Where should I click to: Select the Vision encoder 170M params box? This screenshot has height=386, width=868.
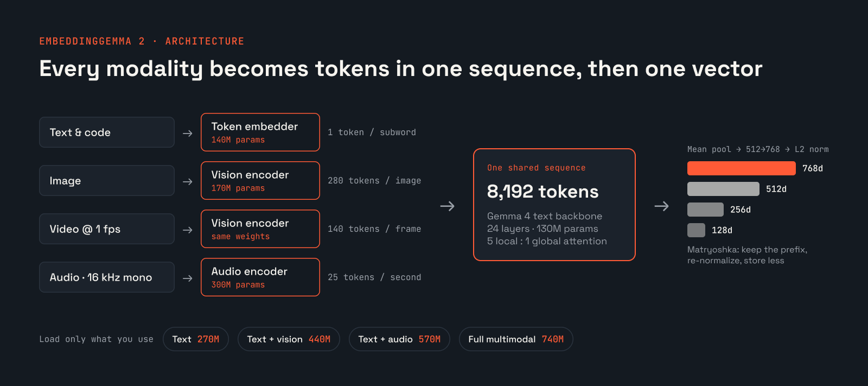coord(260,180)
